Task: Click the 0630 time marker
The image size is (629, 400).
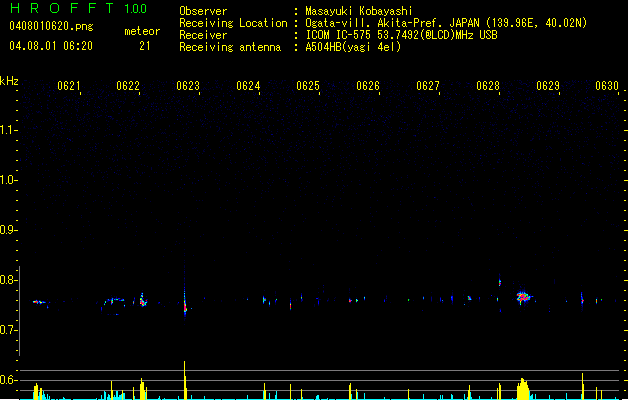Action: click(607, 86)
